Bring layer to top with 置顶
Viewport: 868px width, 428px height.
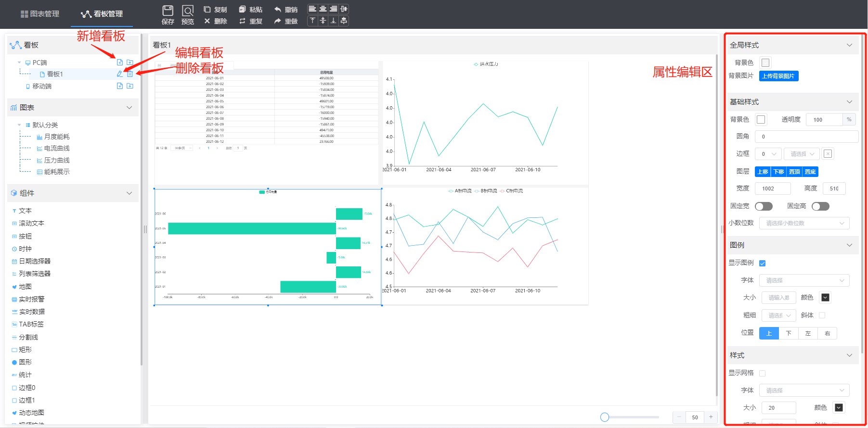(795, 172)
